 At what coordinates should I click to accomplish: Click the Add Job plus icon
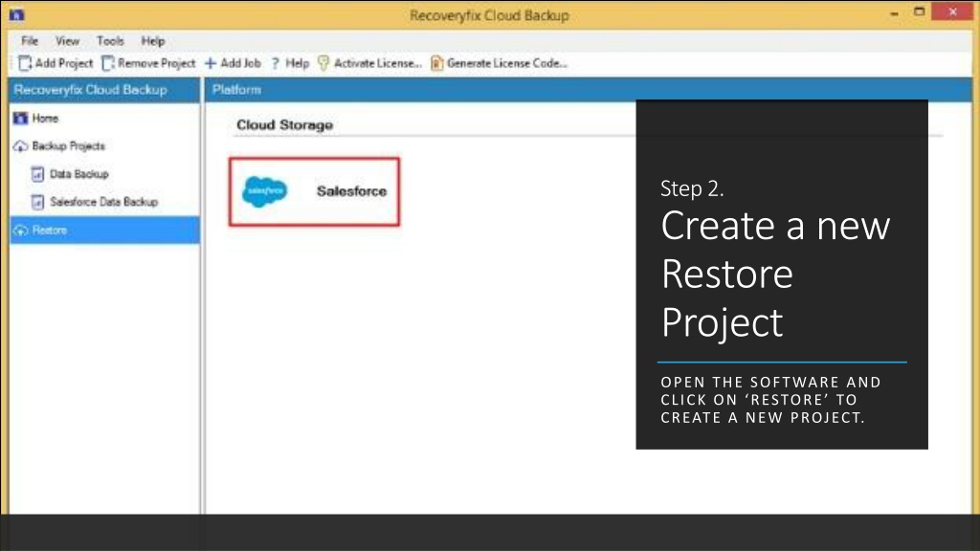click(211, 63)
